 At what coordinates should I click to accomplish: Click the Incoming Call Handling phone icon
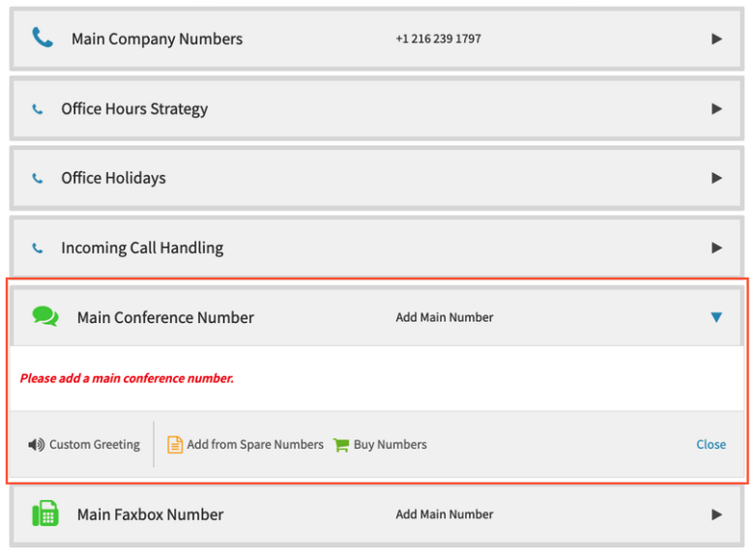point(37,248)
